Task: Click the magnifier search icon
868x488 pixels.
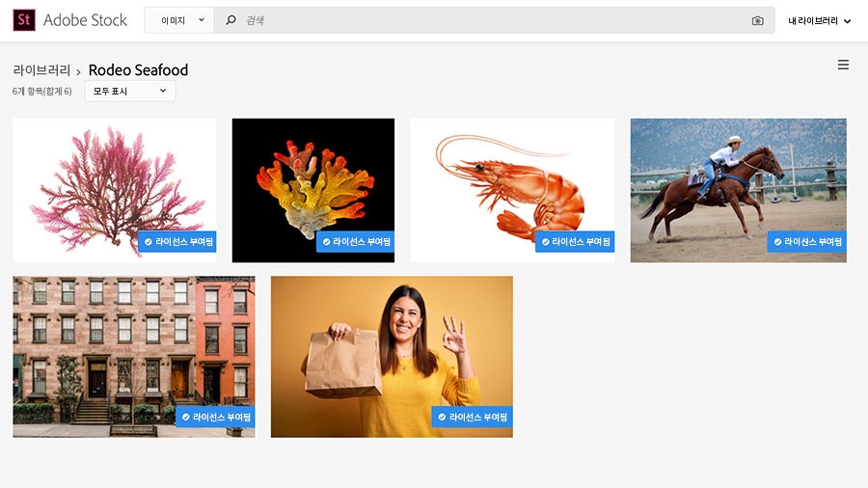Action: pos(231,20)
